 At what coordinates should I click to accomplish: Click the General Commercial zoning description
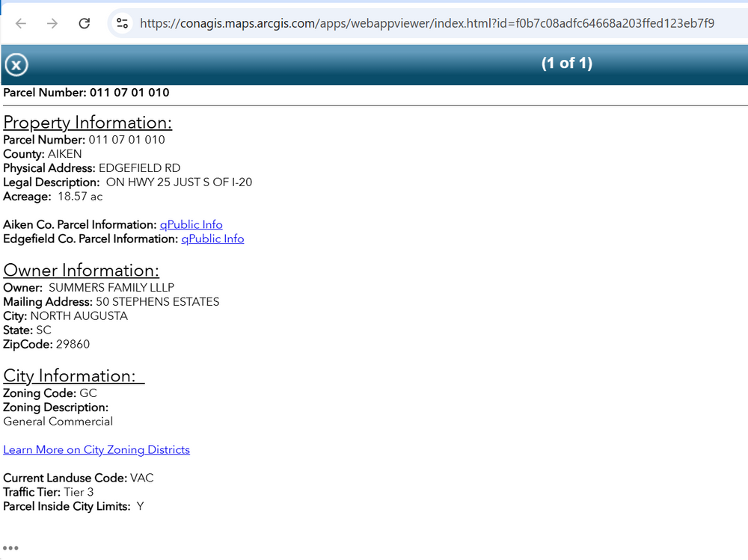[58, 422]
